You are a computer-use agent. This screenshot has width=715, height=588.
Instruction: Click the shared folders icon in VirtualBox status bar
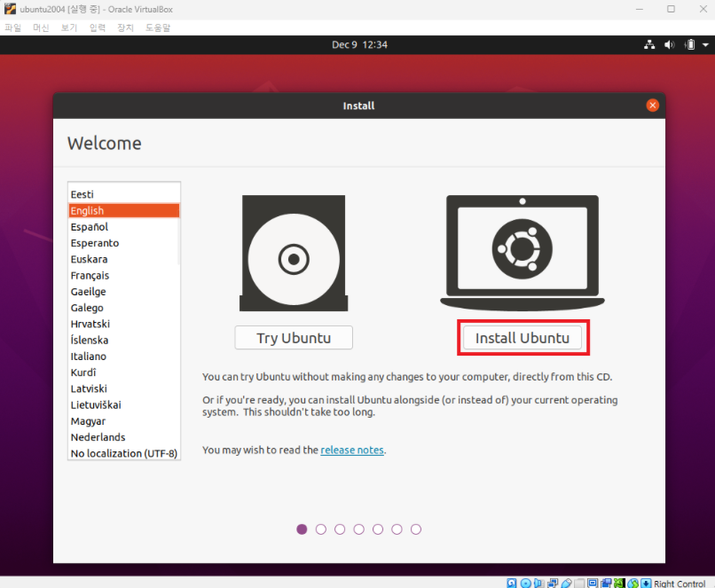pyautogui.click(x=579, y=583)
